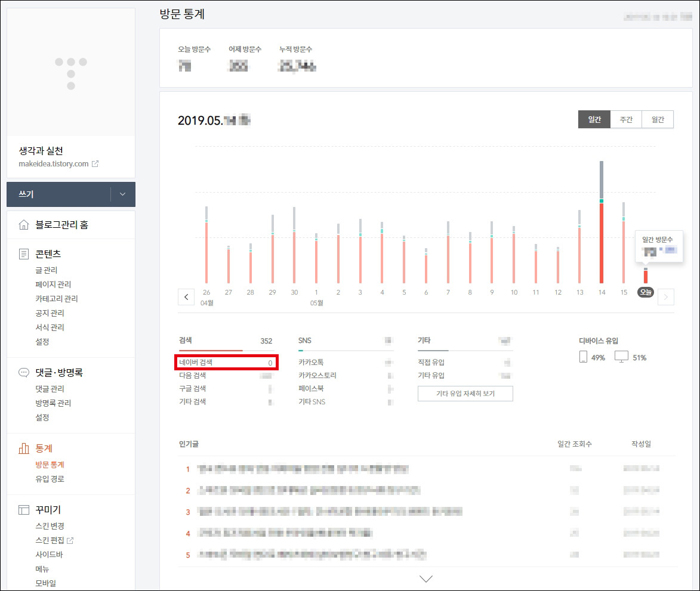The height and width of the screenshot is (591, 700).
Task: Open 설정 under 댓글·방명록
Action: pos(42,417)
